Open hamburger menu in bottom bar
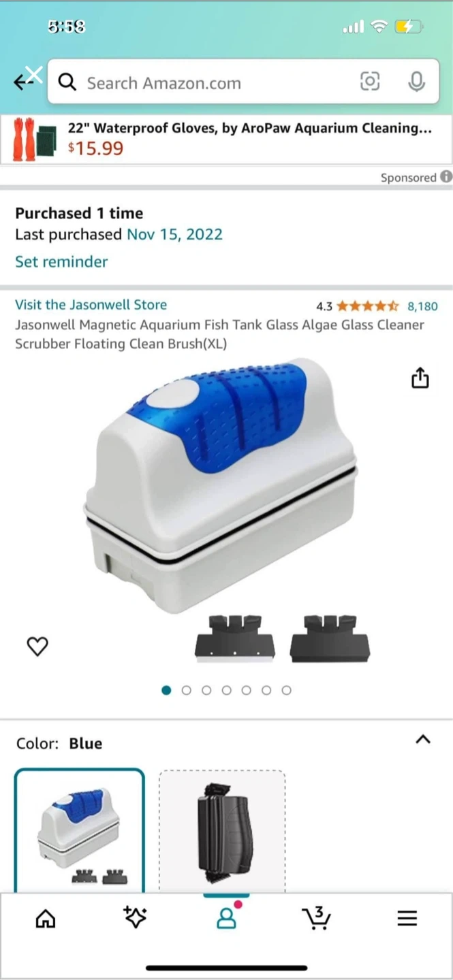The height and width of the screenshot is (980, 453). coord(407,919)
